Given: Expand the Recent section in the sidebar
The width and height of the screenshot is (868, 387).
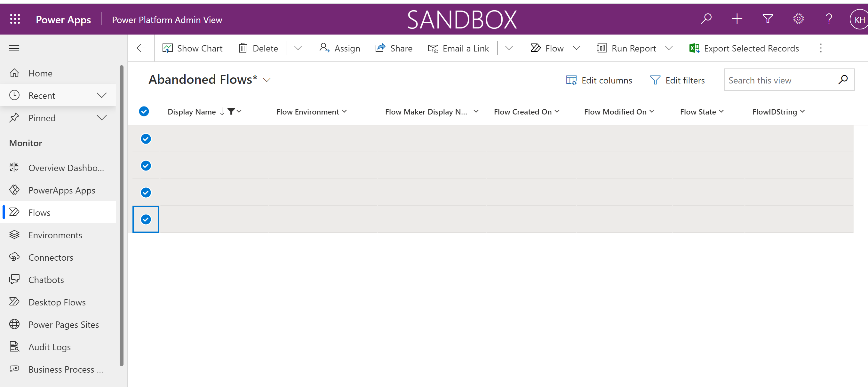Looking at the screenshot, I should coord(102,95).
